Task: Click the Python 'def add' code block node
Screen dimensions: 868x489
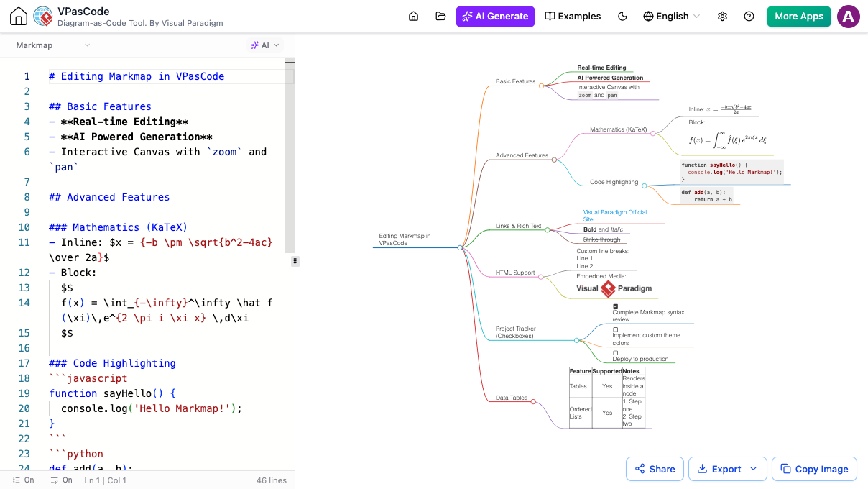Action: 706,196
